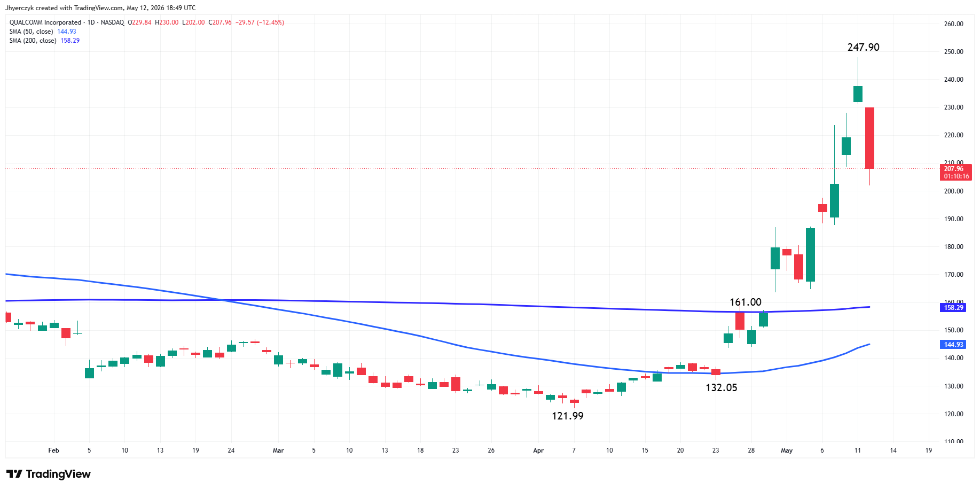The image size is (980, 490).
Task: Click the high value H230.00 in header
Action: 167,22
